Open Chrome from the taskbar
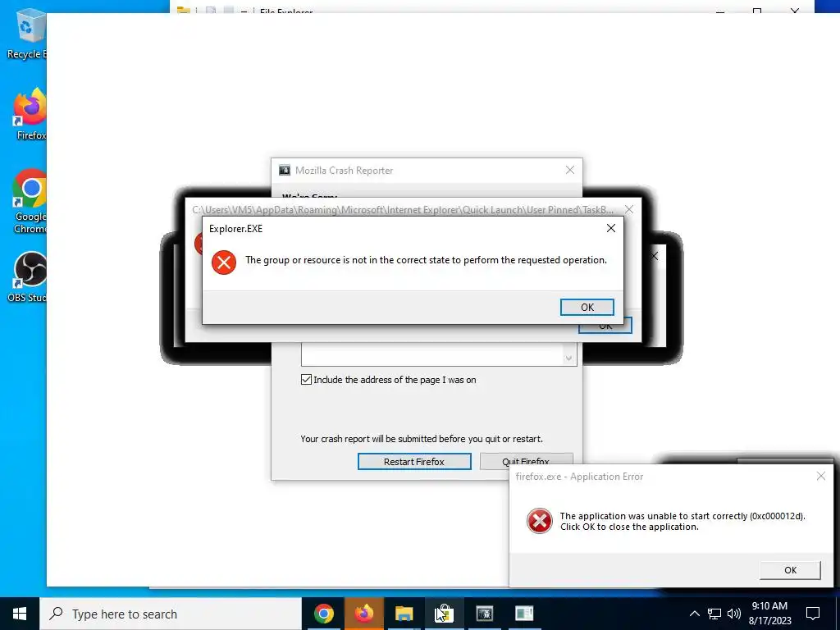This screenshot has width=840, height=630. 323,614
